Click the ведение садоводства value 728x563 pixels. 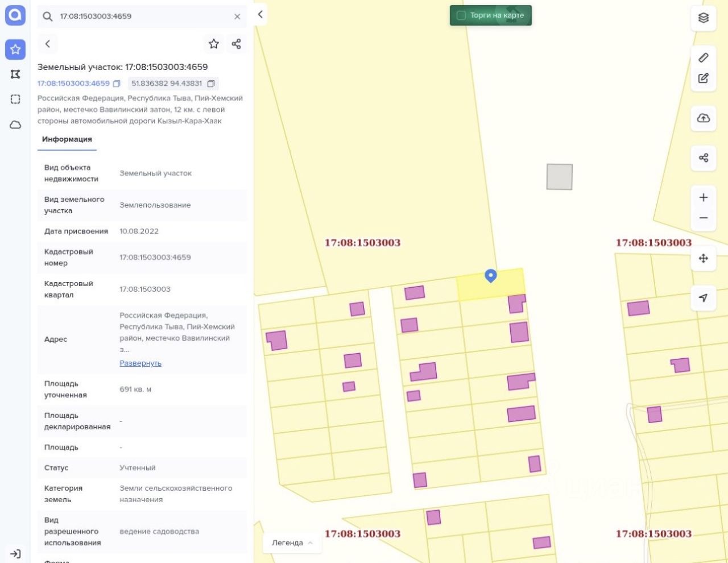(x=159, y=532)
